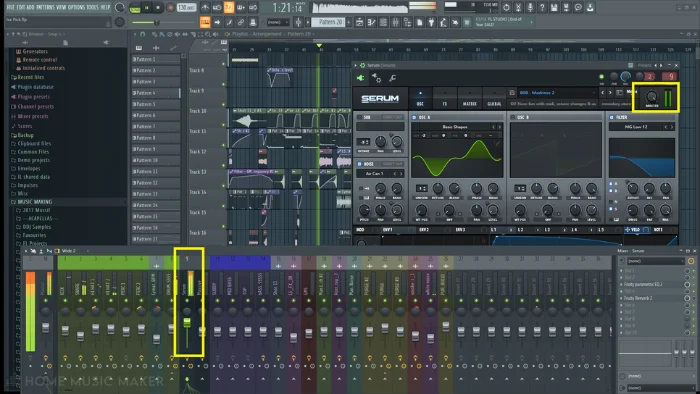Open the MG Low 12 filter type selector
The width and height of the screenshot is (700, 394).
tap(636, 127)
